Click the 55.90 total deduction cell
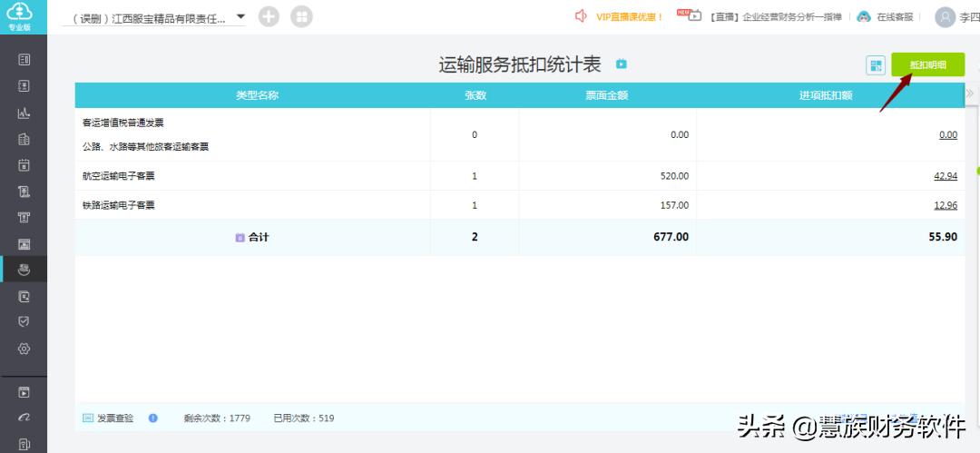The width and height of the screenshot is (980, 453). [943, 237]
